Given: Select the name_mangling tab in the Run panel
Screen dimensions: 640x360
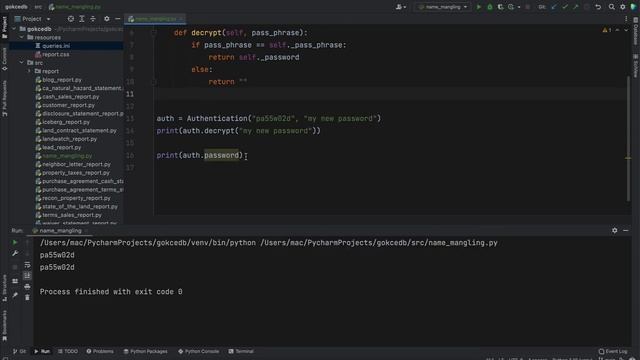Looking at the screenshot, I should point(60,231).
